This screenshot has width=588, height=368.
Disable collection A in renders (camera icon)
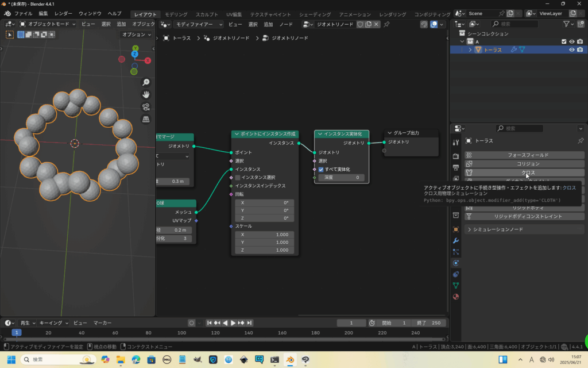tap(580, 41)
